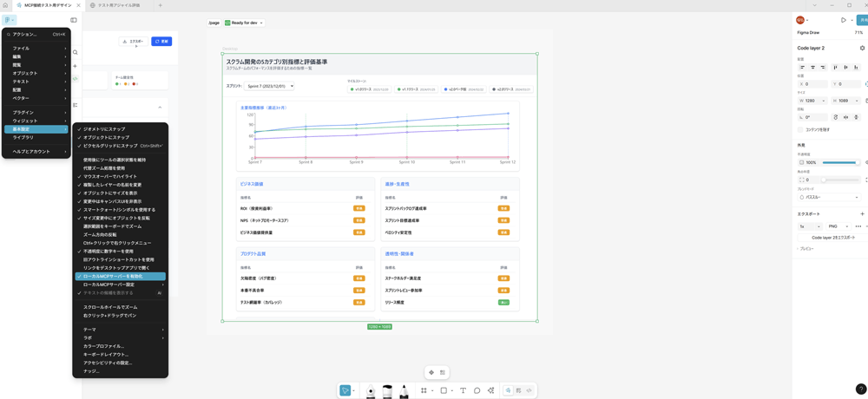Check the コンテンツを隠す checkbox
Screen dimensions: 868x399
pyautogui.click(x=801, y=129)
